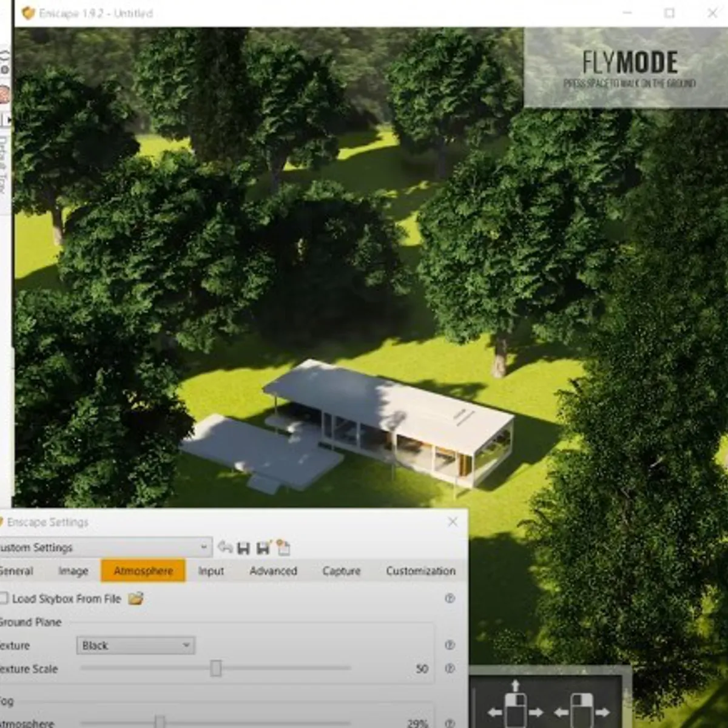Open the Advanced settings tab
Screen dimensions: 728x728
tap(273, 571)
